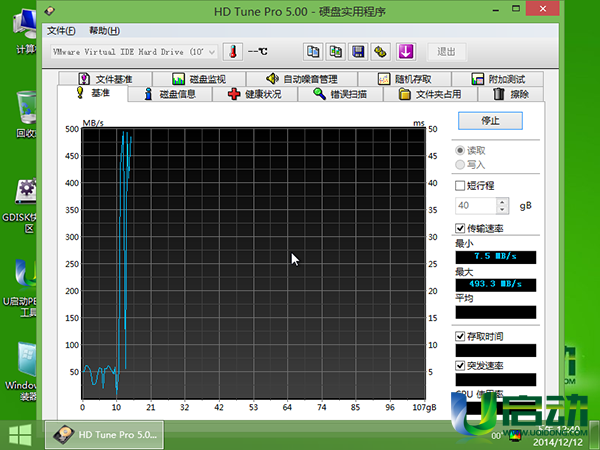Open the drive selection dropdown
The height and width of the screenshot is (450, 600).
pos(134,52)
